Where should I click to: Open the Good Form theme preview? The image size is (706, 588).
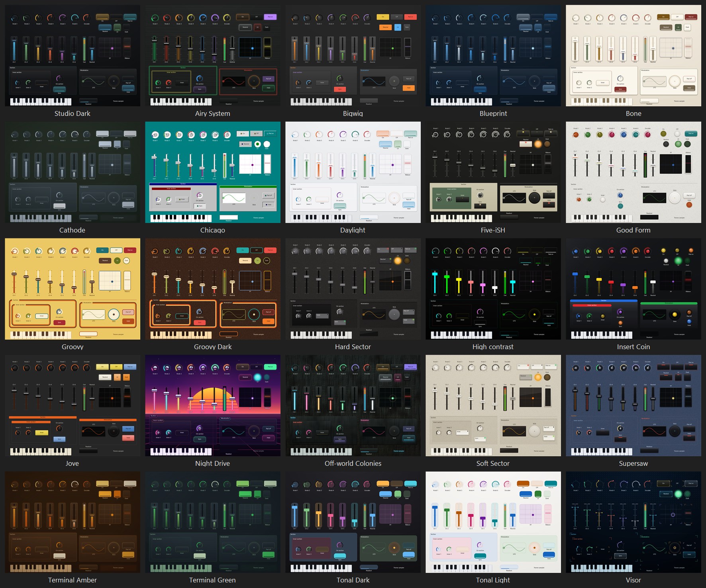(x=633, y=172)
